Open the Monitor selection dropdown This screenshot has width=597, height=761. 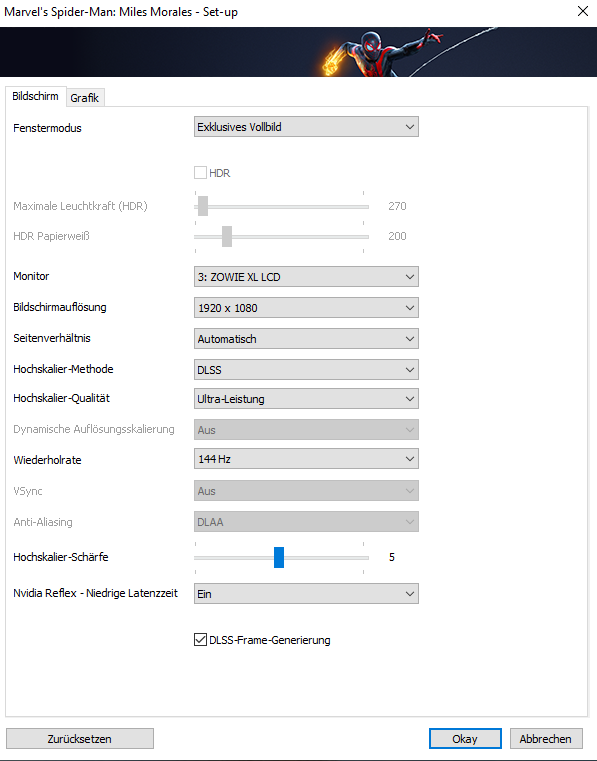pyautogui.click(x=306, y=277)
